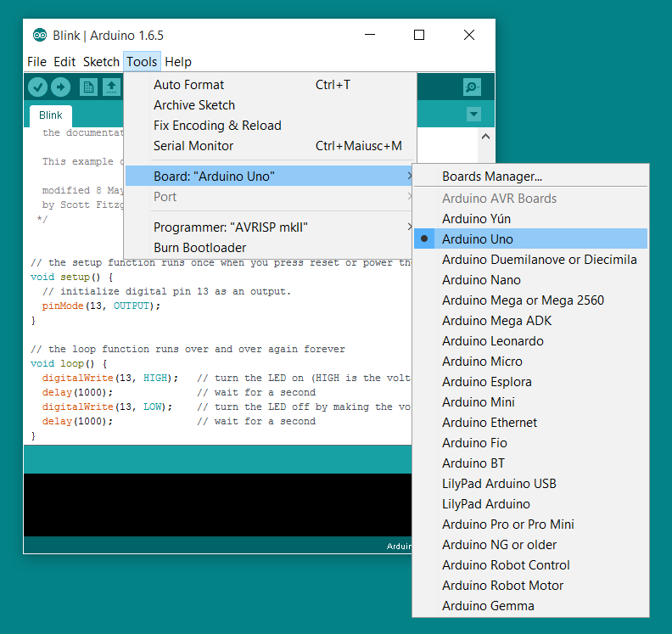Select the Blink sketch tab
672x634 pixels.
pos(51,115)
